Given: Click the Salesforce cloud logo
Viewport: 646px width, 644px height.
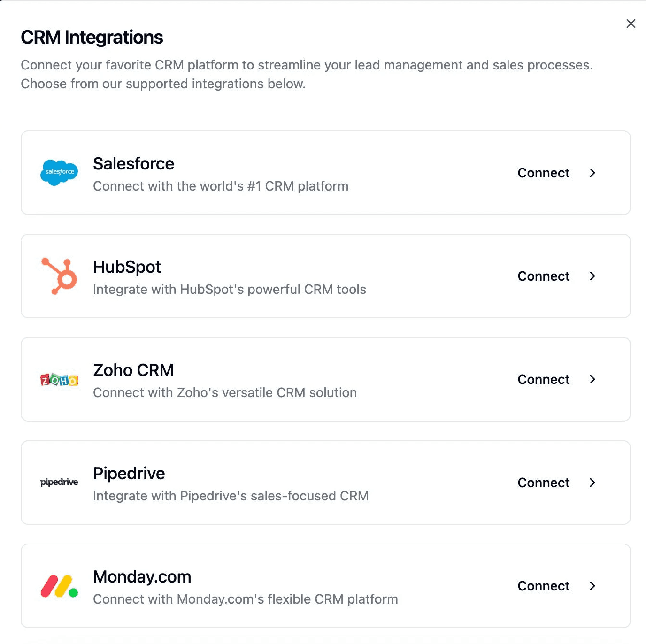Looking at the screenshot, I should pos(59,172).
